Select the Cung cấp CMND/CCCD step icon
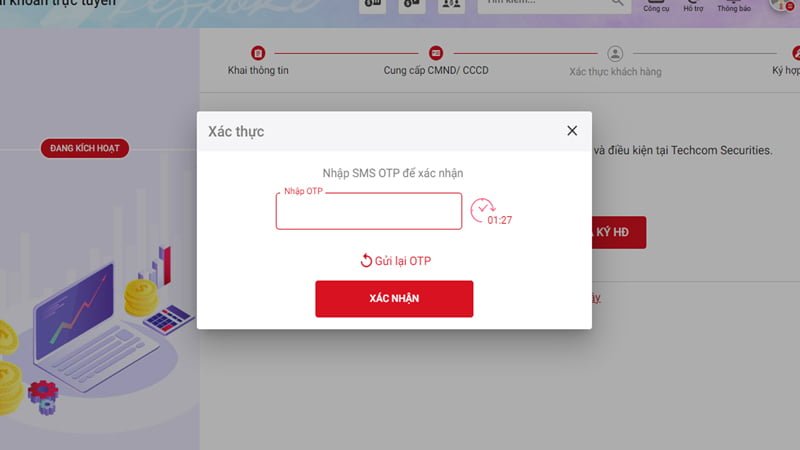 point(436,53)
